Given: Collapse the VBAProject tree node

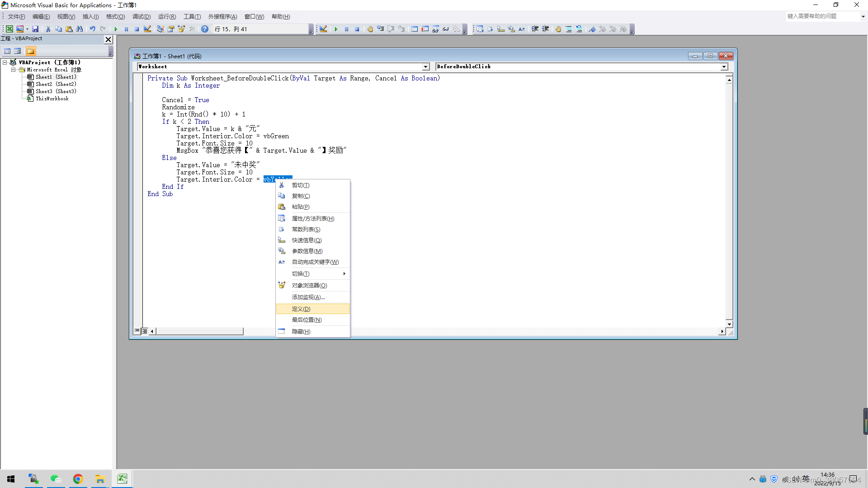Looking at the screenshot, I should (5, 62).
